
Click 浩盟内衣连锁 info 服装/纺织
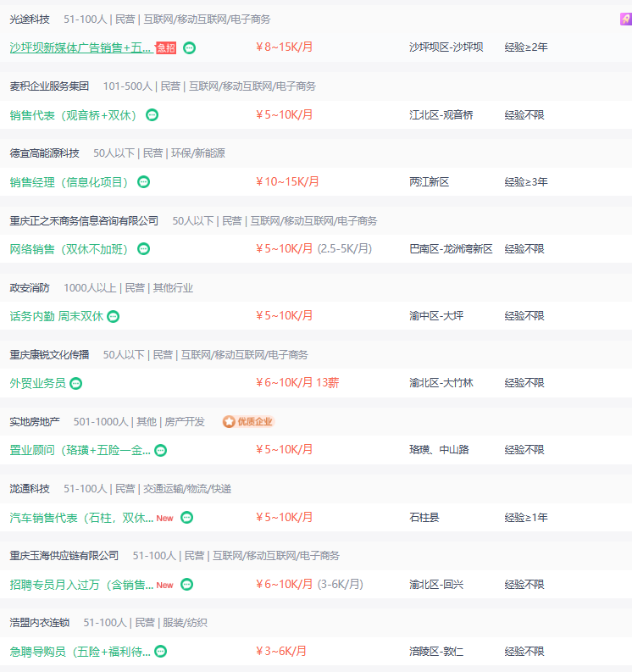(x=185, y=622)
